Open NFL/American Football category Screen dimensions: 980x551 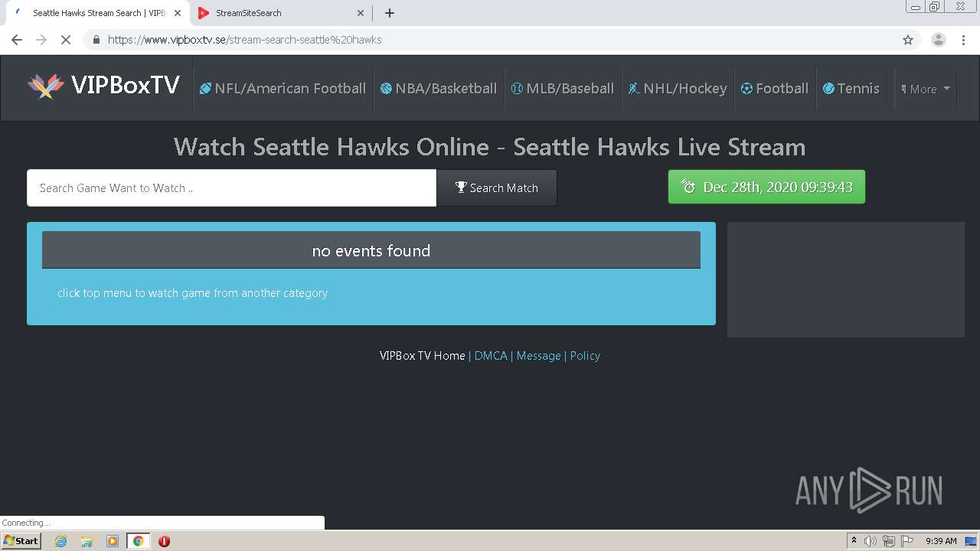[x=283, y=89]
